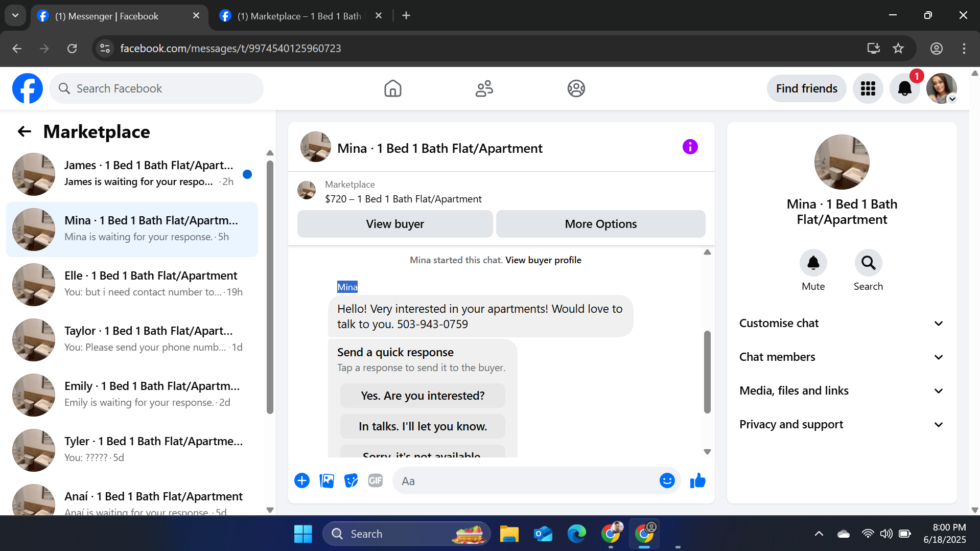Open James conversation in Marketplace list
980x551 pixels.
(132, 174)
